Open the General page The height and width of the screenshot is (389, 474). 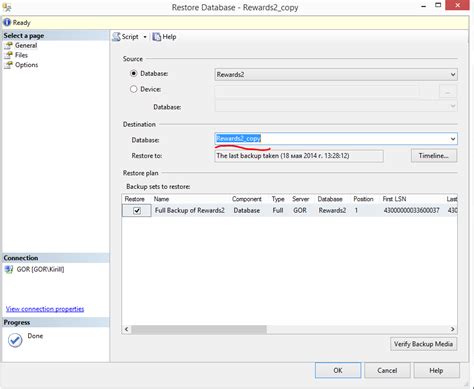(x=26, y=45)
